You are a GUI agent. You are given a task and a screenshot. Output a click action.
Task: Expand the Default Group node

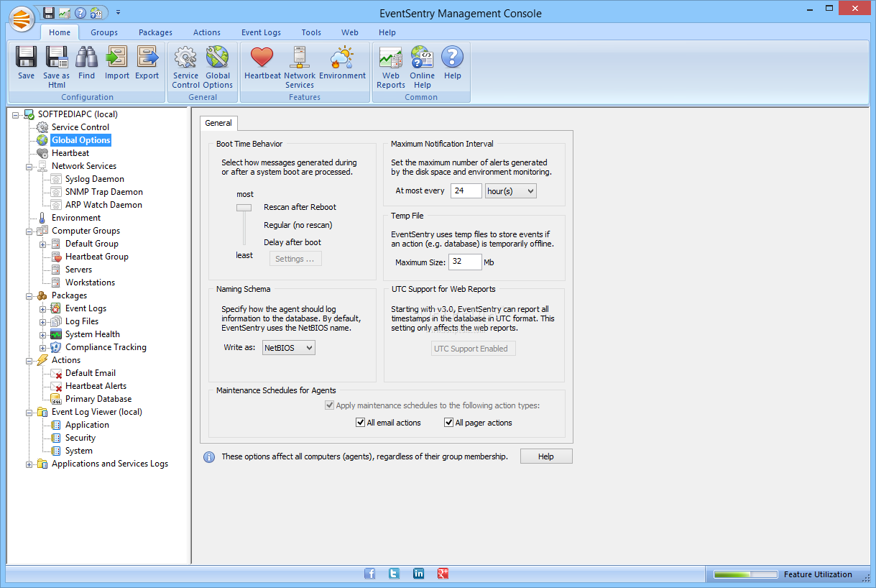(x=43, y=244)
